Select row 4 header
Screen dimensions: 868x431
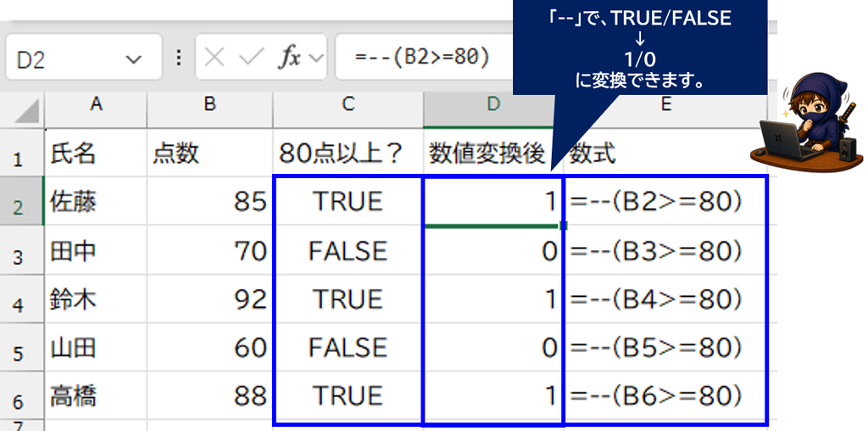pos(22,299)
